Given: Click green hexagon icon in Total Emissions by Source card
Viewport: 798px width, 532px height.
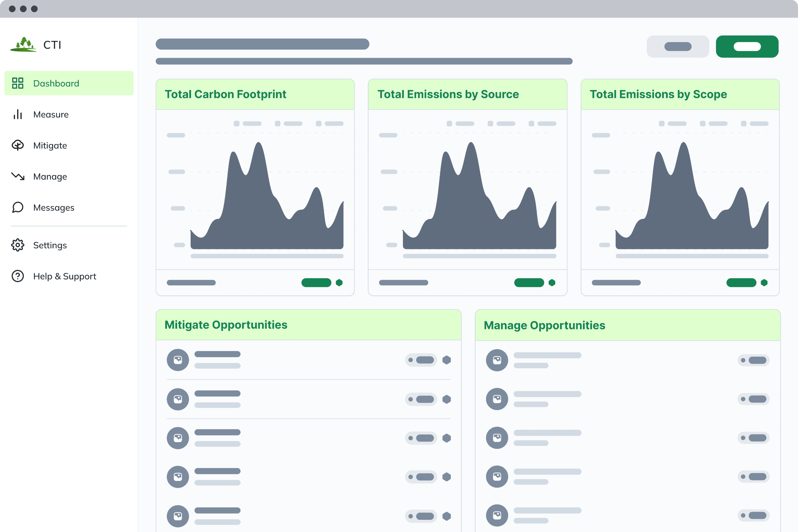Looking at the screenshot, I should coord(552,283).
